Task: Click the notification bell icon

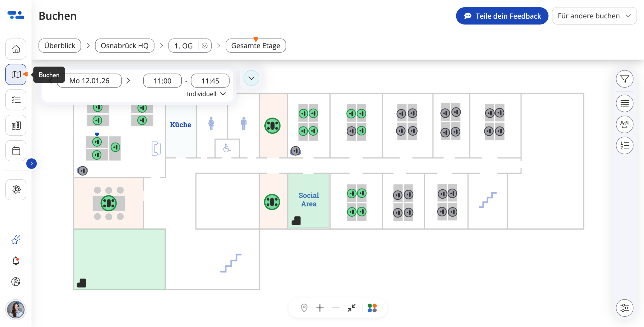Action: 16,261
